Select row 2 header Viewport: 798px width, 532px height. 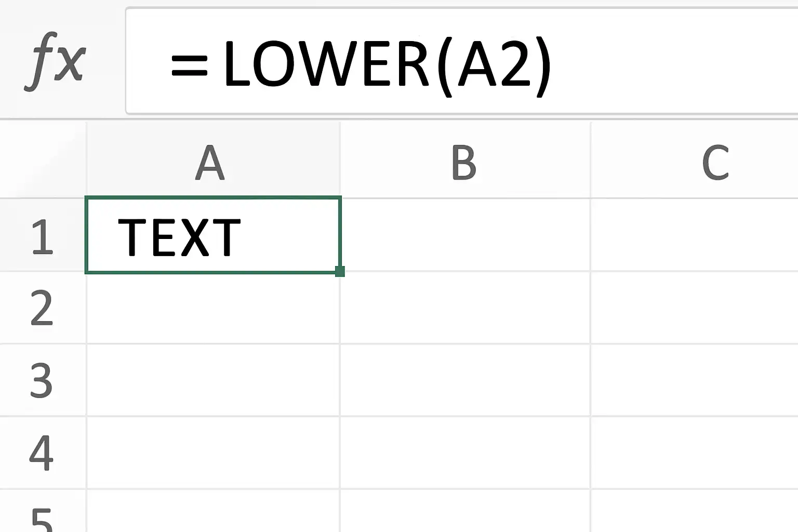pos(43,307)
